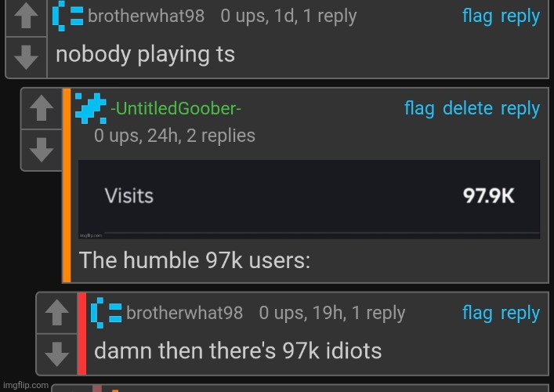Upvote the '97k idiots' comment
Viewport: 554px width, 392px height.
[57, 313]
